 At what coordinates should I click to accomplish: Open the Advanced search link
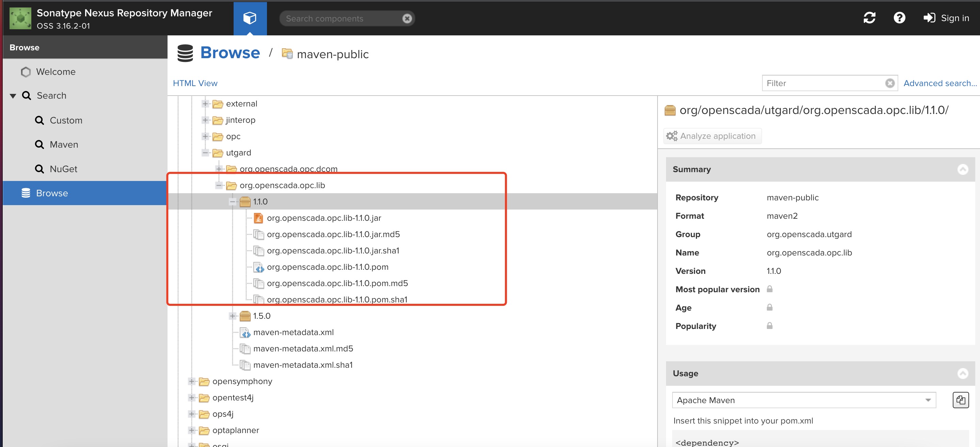point(939,83)
